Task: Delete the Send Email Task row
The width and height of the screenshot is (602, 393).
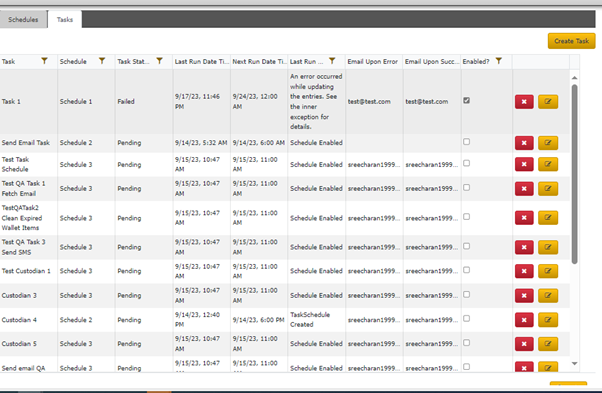Action: pos(524,143)
